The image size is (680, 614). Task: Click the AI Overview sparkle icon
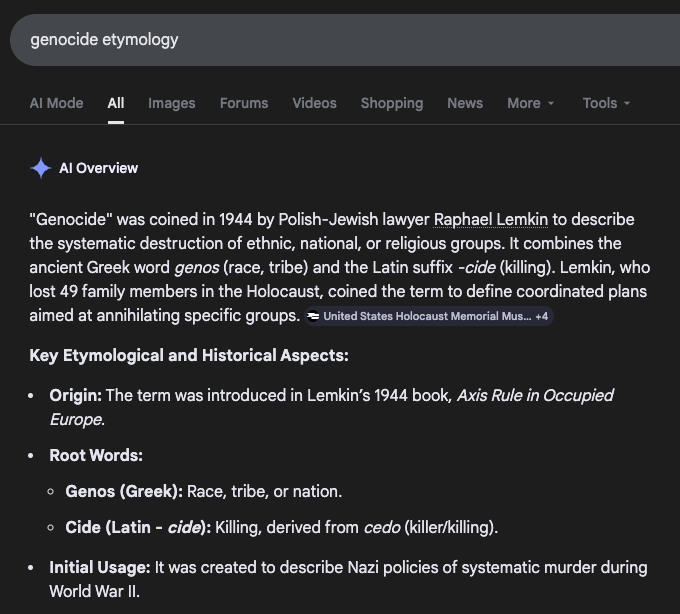pos(40,168)
